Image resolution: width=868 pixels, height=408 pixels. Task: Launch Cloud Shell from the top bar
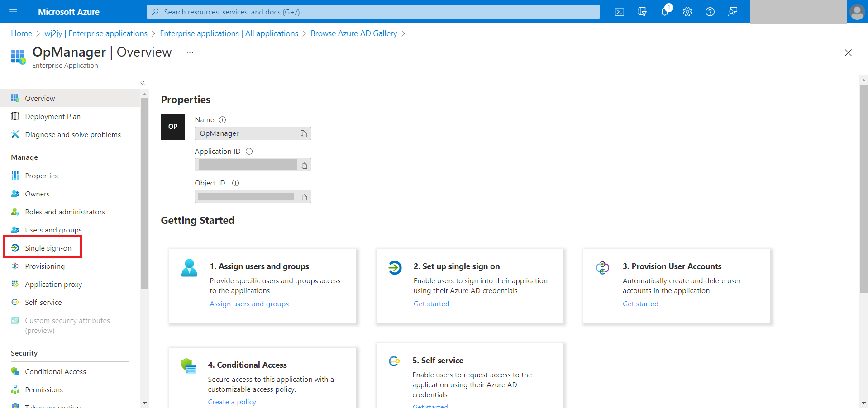pyautogui.click(x=620, y=12)
